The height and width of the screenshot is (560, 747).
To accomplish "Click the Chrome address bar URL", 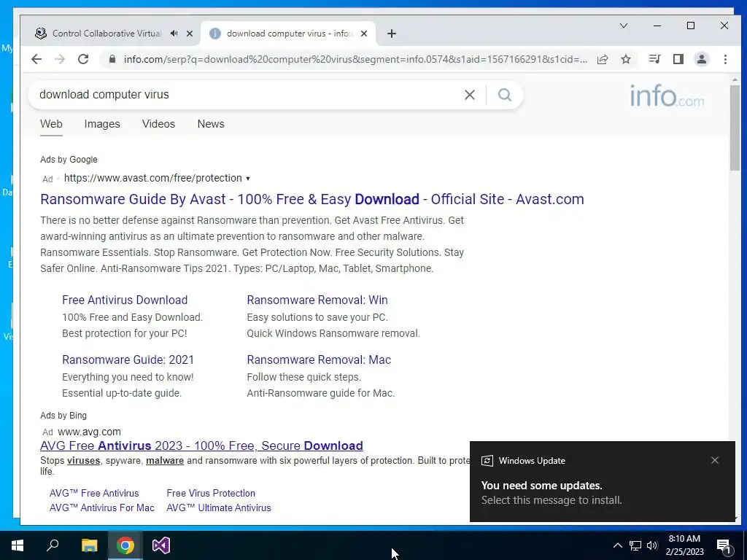I will tap(355, 59).
